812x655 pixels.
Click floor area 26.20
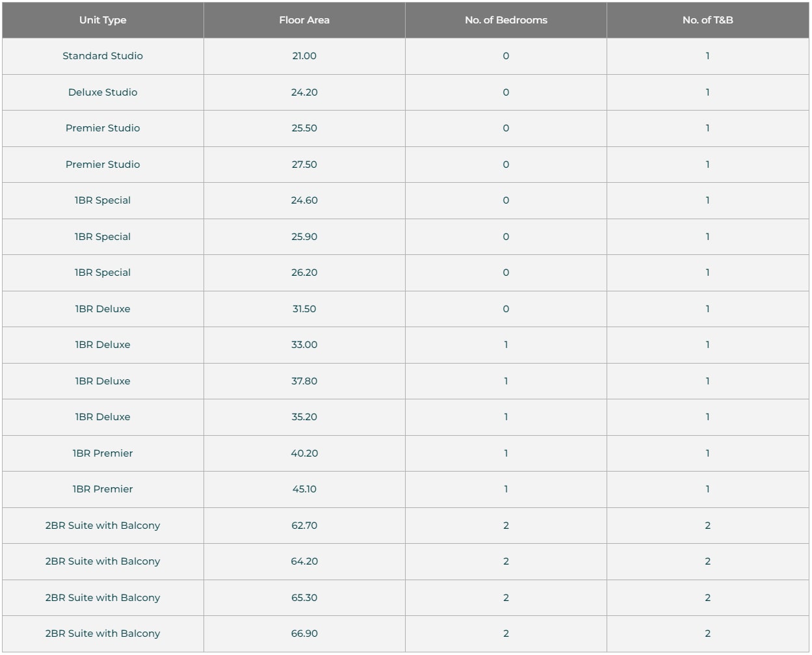304,273
